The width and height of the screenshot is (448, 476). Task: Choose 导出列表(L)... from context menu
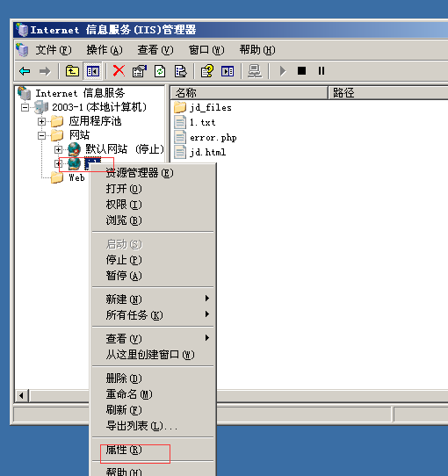pyautogui.click(x=153, y=426)
